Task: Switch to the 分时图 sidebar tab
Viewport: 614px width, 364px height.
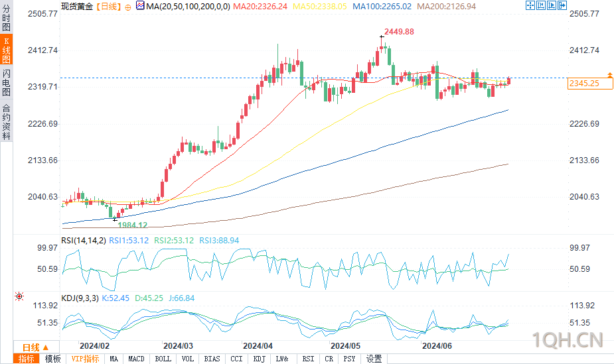Action: tap(6, 18)
